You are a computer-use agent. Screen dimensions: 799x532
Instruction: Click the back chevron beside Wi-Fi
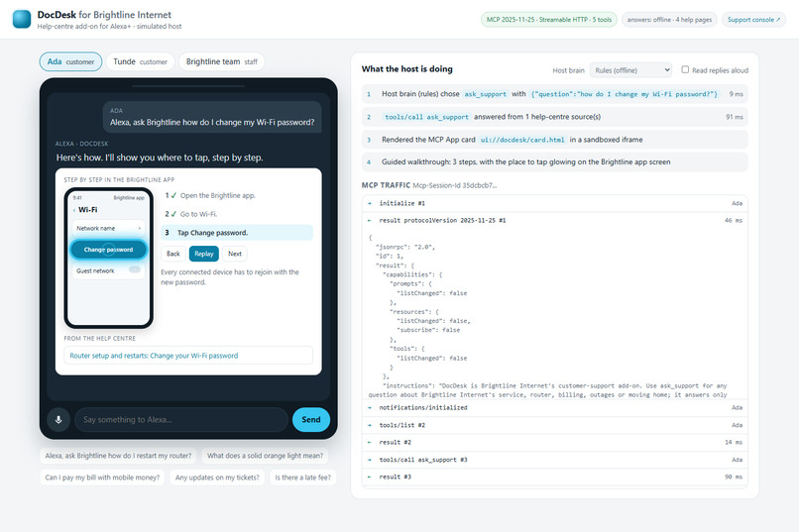coord(74,210)
